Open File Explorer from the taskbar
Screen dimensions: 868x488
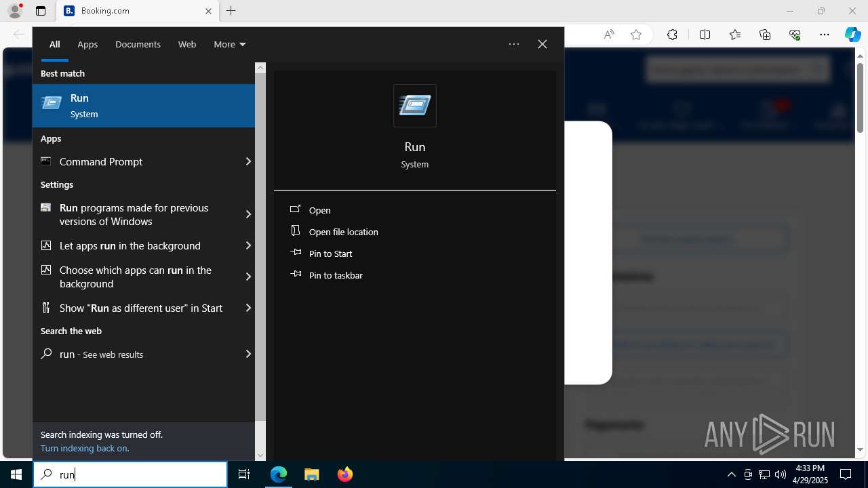click(311, 474)
